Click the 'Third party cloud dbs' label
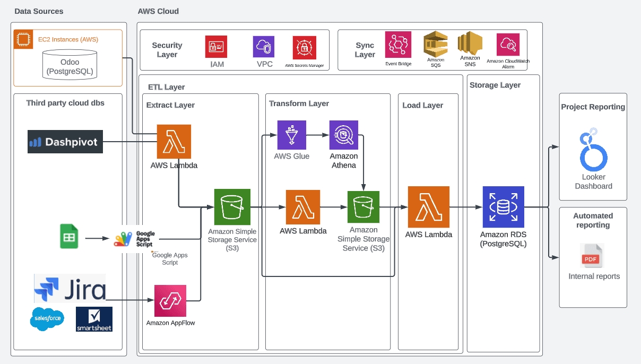The image size is (641, 364). 65,103
